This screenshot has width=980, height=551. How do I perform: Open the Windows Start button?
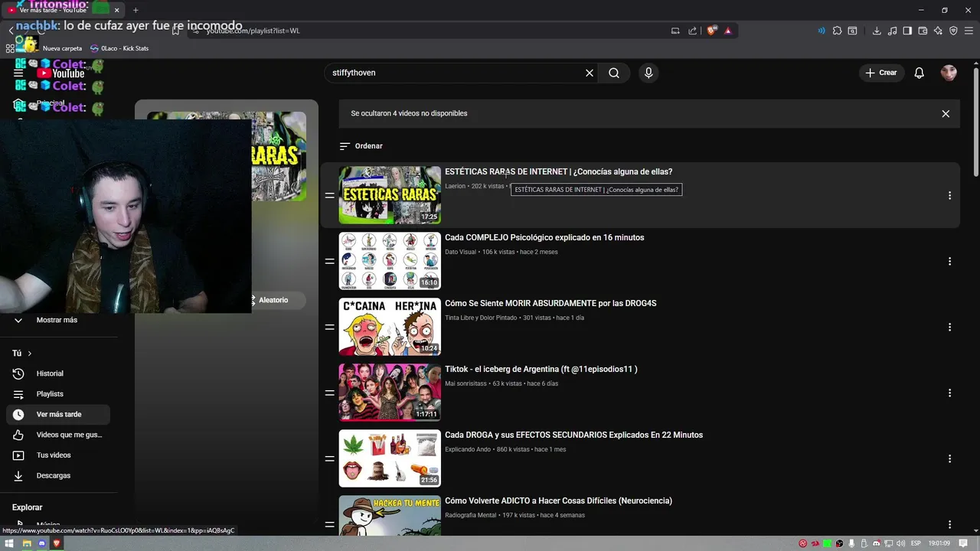point(10,543)
